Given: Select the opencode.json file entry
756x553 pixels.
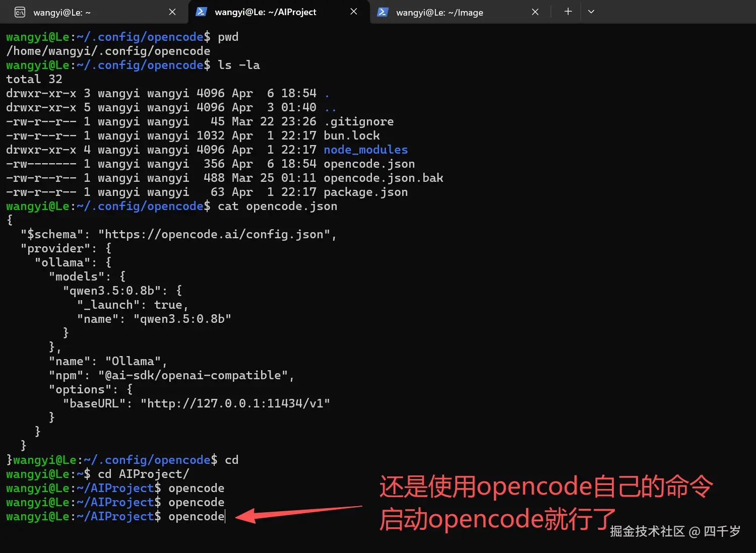Looking at the screenshot, I should click(369, 164).
